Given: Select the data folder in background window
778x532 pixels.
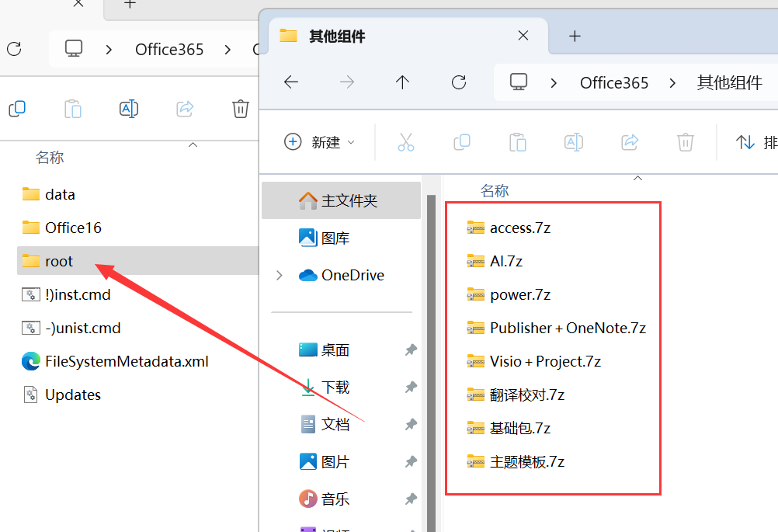Looking at the screenshot, I should click(x=49, y=194).
